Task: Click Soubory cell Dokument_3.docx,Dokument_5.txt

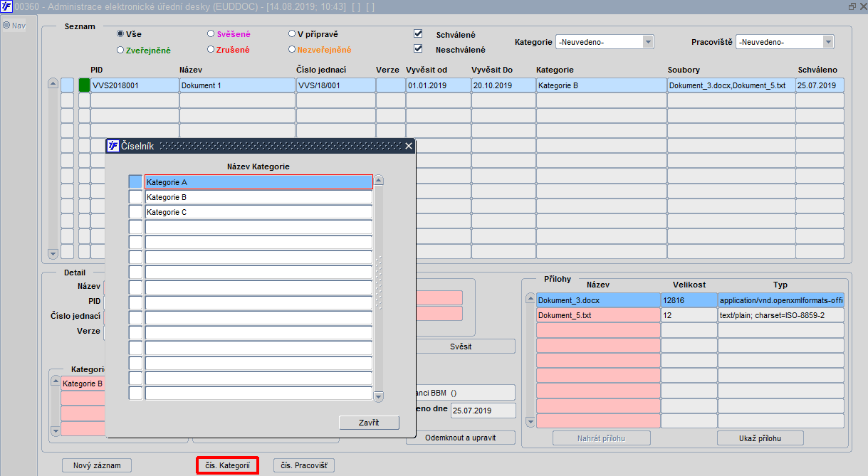Action: tap(731, 85)
